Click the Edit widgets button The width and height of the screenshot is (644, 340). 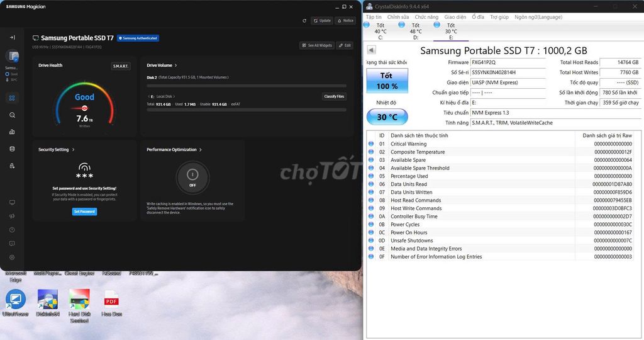coord(345,45)
